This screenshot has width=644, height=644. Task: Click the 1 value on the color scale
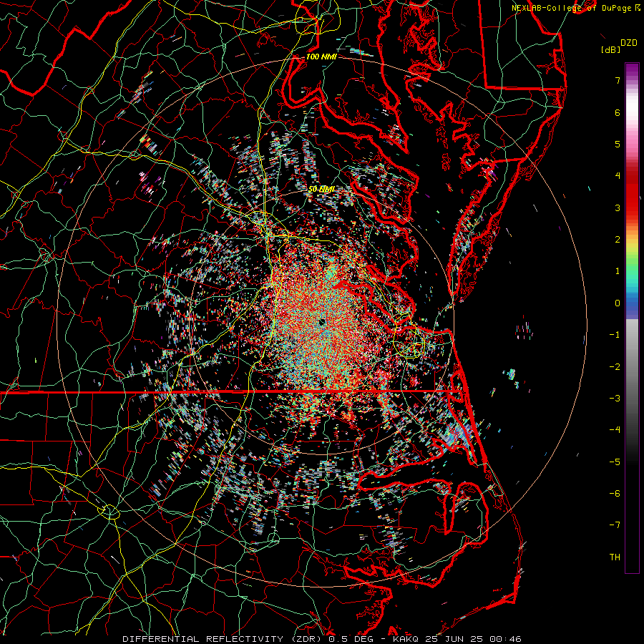click(618, 271)
